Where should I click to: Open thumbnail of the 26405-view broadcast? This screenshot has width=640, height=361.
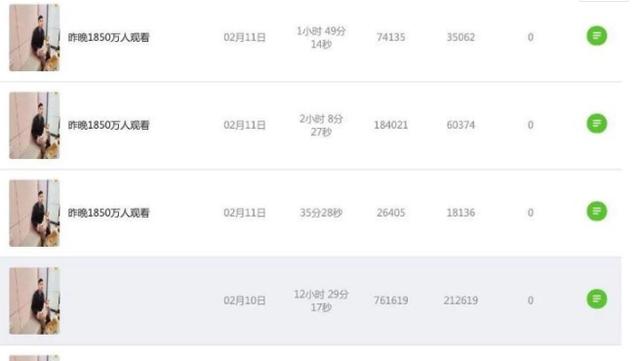coord(35,213)
